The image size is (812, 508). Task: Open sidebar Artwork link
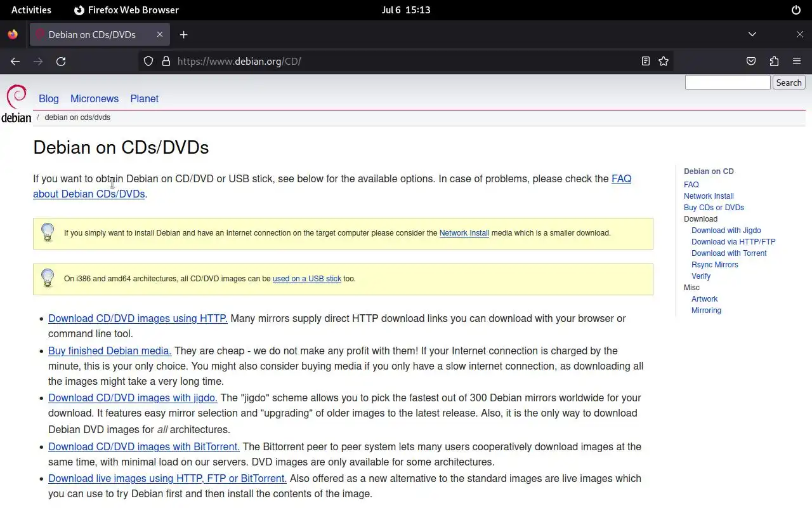[x=705, y=299]
